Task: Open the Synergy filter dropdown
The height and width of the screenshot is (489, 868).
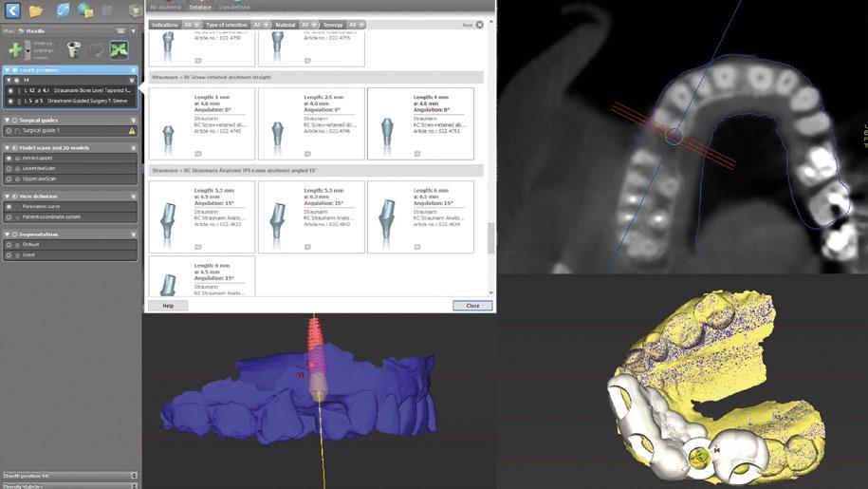Action: (357, 25)
